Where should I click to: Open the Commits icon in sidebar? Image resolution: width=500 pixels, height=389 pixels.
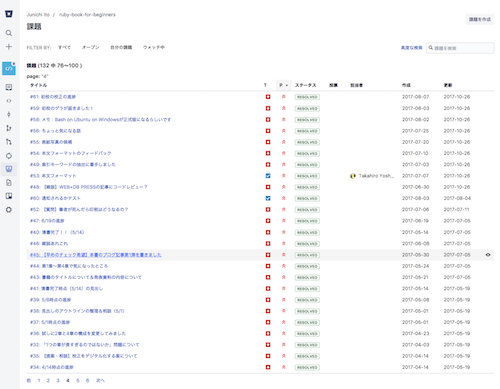[9, 114]
